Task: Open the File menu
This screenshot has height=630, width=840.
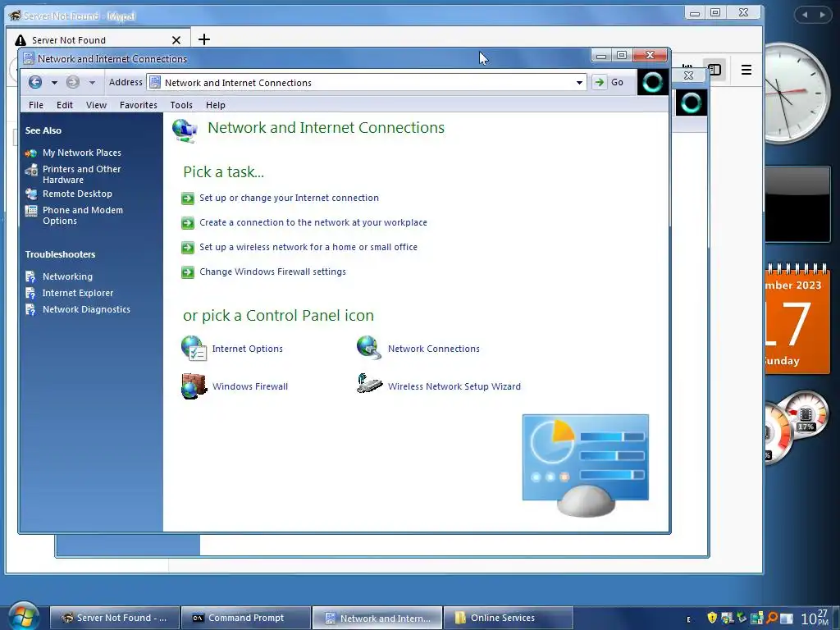Action: [36, 105]
